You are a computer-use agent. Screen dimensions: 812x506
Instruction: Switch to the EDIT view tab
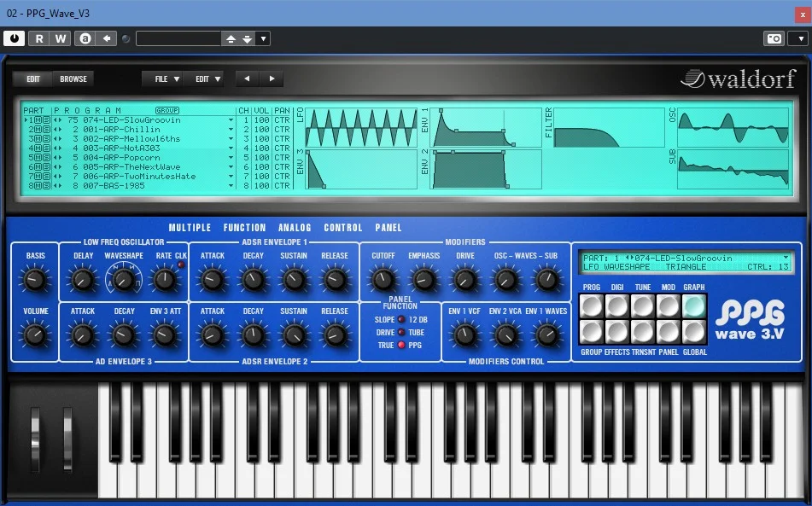33,79
